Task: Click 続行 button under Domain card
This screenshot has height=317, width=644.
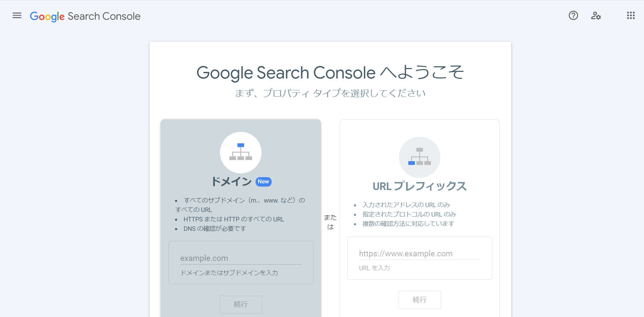Action: [241, 304]
